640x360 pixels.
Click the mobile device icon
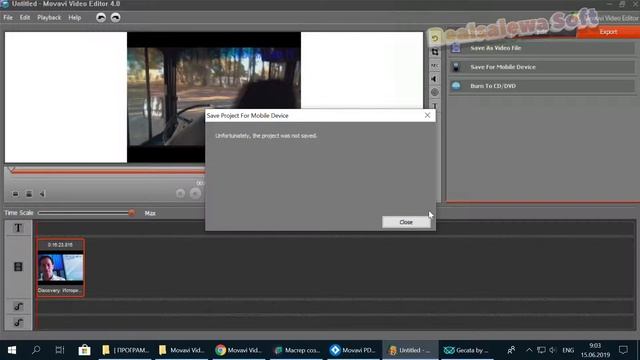[x=456, y=67]
